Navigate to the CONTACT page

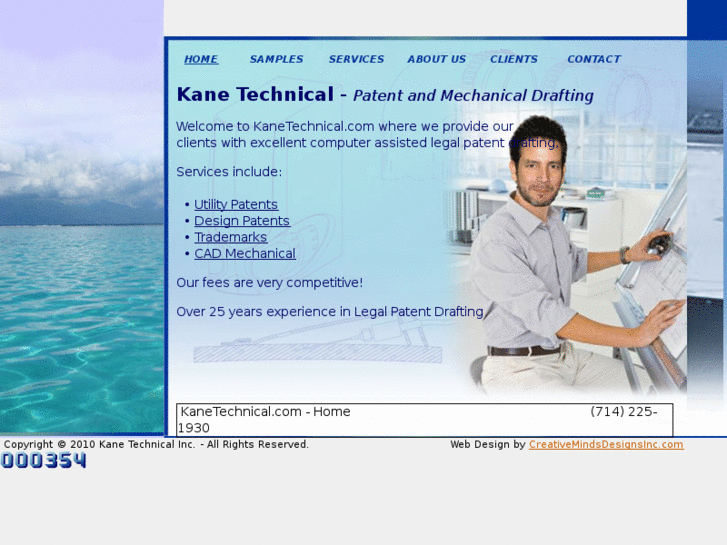594,59
